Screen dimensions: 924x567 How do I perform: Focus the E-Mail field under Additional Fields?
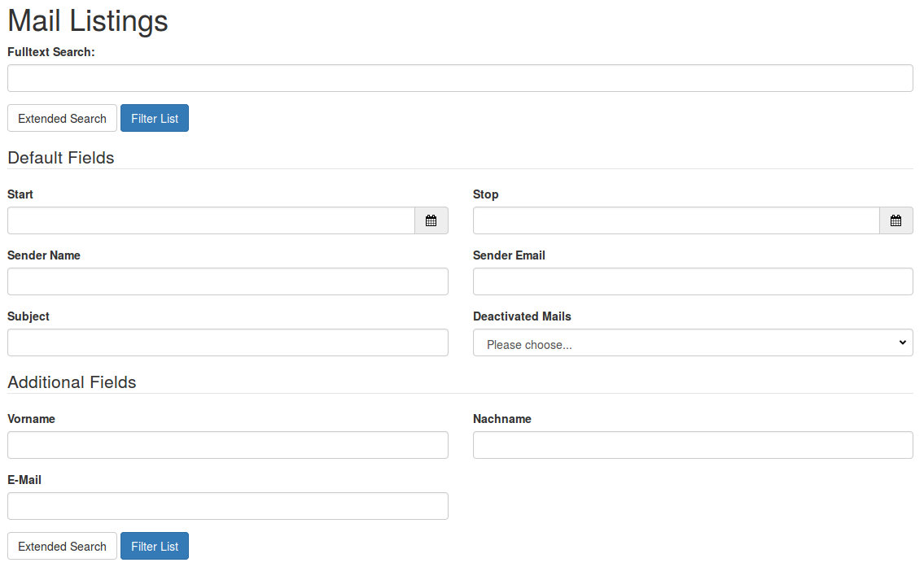pos(227,506)
